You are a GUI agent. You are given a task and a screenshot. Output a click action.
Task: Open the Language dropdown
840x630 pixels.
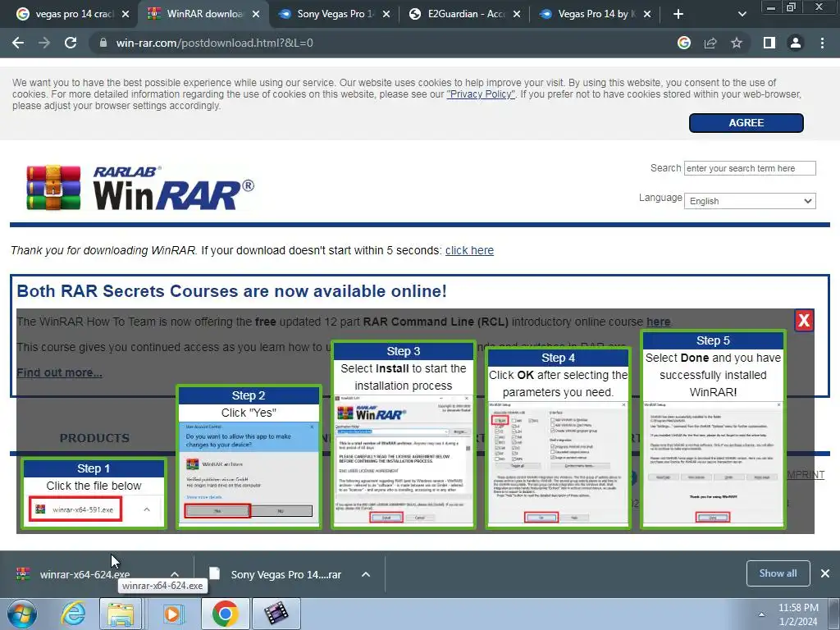[x=750, y=201]
